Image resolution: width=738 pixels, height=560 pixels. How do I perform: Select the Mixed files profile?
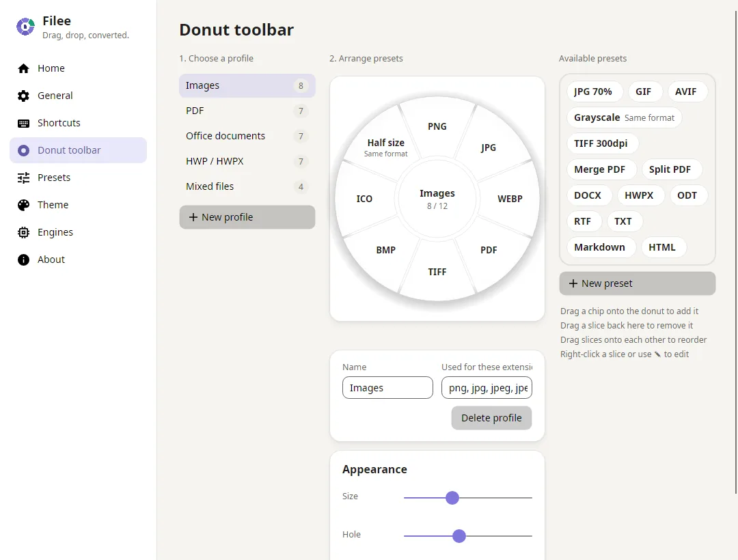click(247, 186)
